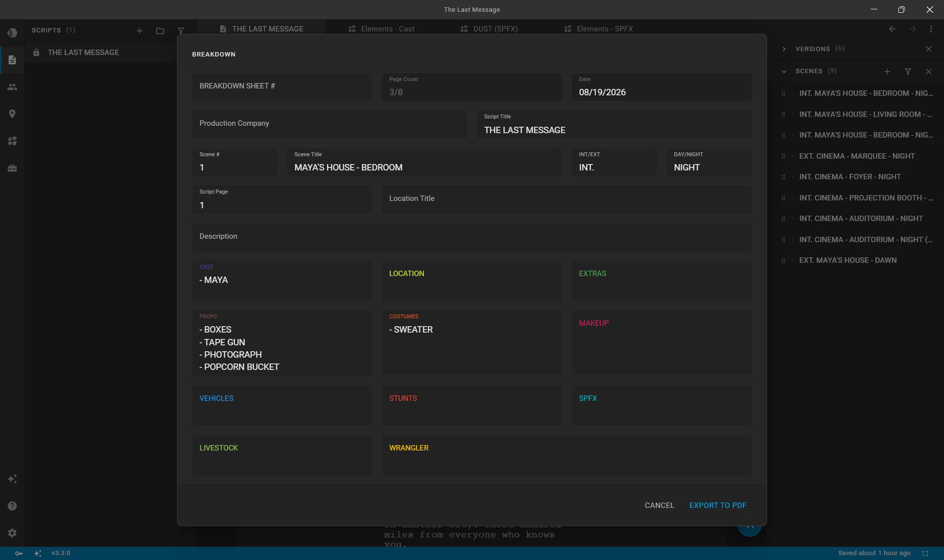Screen dimensions: 944x560
Task: Open the Production briefcase sidebar icon
Action: click(12, 168)
